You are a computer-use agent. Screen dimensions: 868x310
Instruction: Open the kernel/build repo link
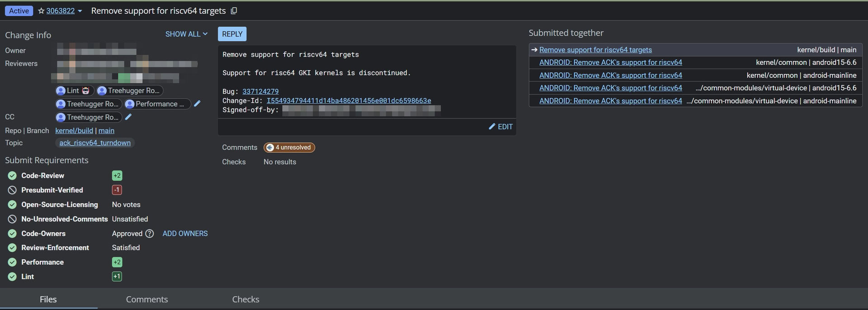pos(74,131)
